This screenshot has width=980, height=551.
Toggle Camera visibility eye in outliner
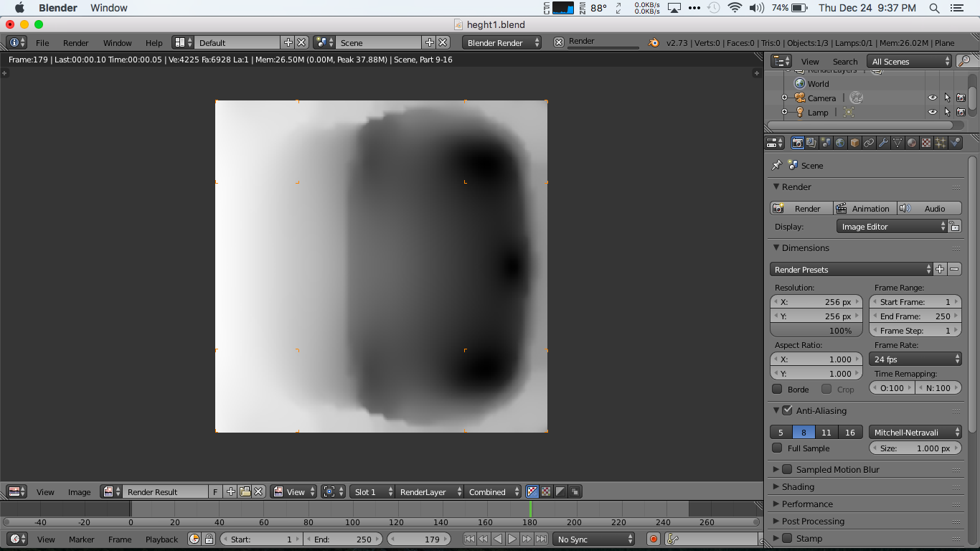[932, 98]
